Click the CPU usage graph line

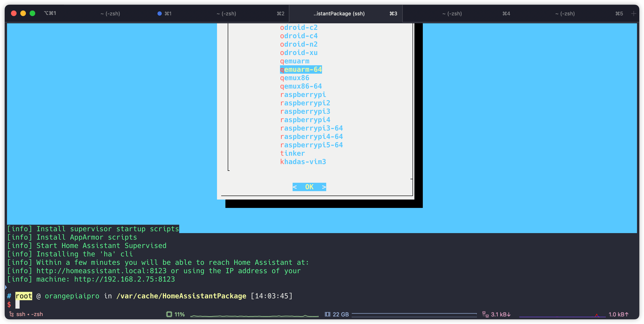click(254, 316)
